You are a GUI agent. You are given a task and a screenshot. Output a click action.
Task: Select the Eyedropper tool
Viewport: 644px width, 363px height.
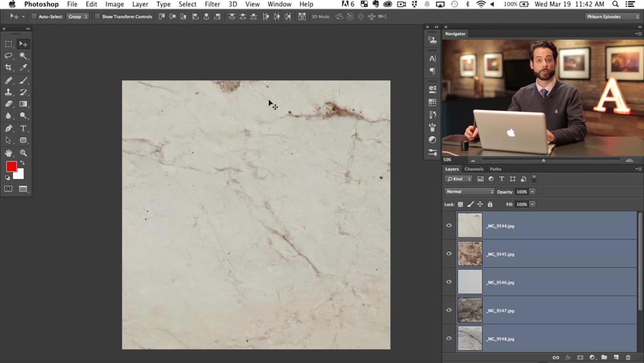pos(23,68)
